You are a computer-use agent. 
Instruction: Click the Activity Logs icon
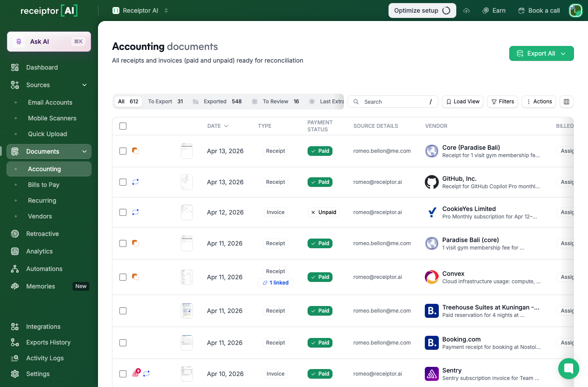(15, 358)
